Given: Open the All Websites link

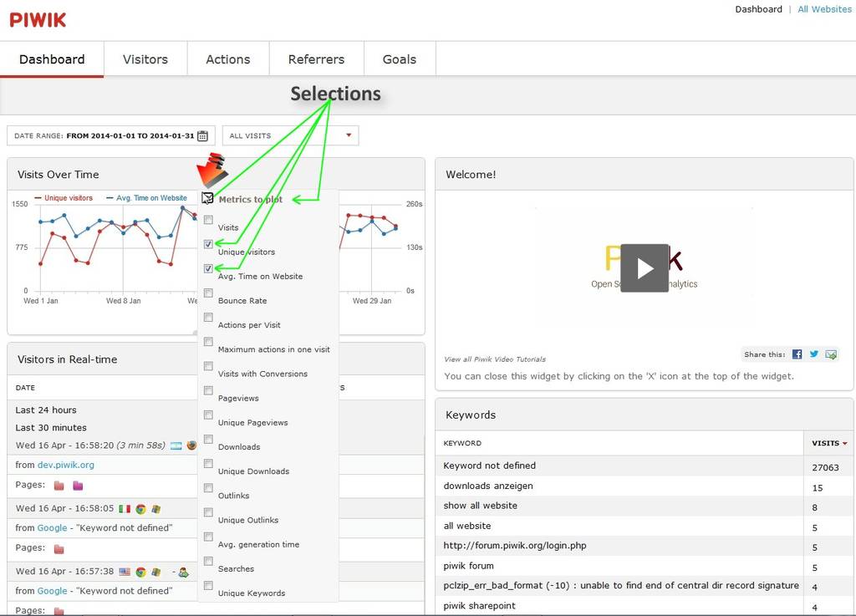Looking at the screenshot, I should [824, 9].
